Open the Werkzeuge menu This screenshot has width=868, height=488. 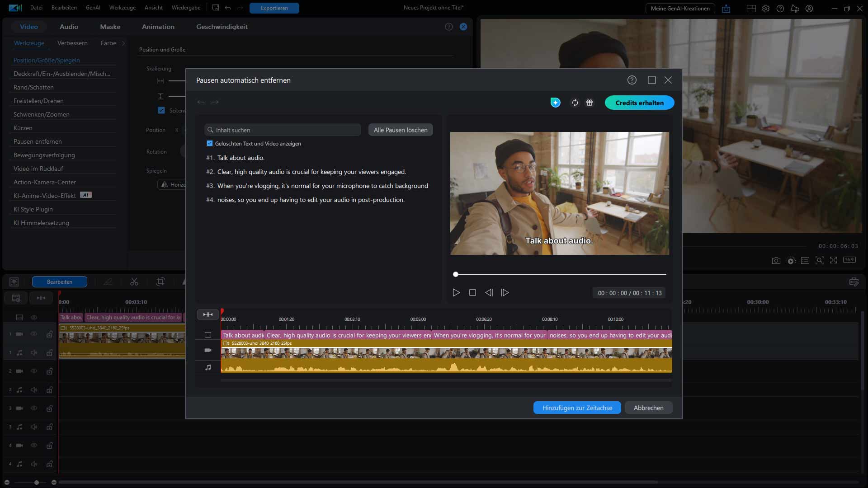click(x=122, y=8)
